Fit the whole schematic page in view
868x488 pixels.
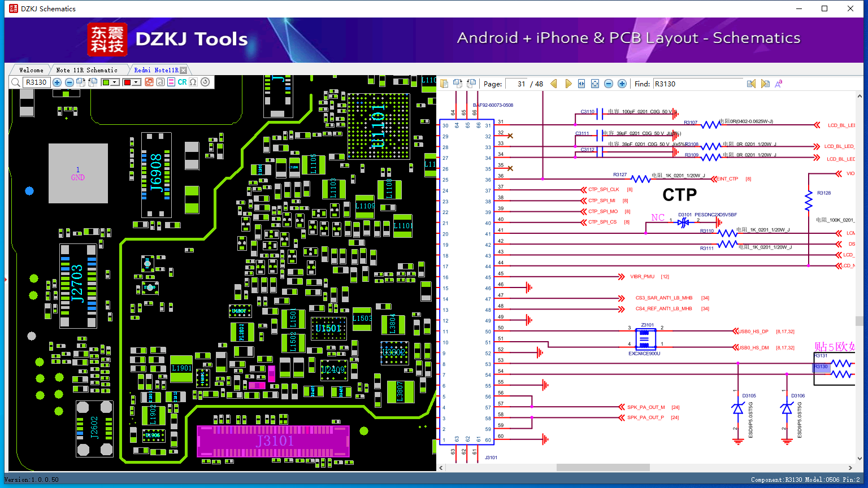[595, 84]
